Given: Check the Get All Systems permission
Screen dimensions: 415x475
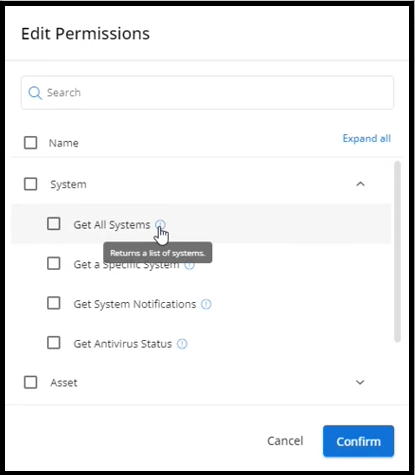Looking at the screenshot, I should 54,224.
